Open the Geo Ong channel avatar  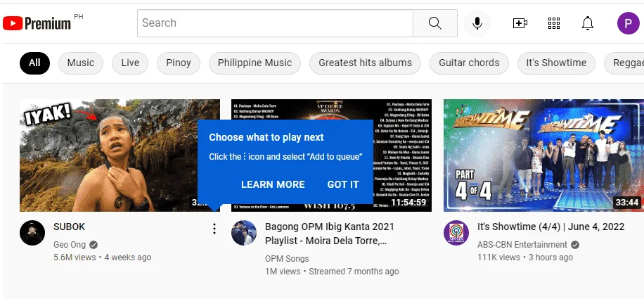(32, 233)
